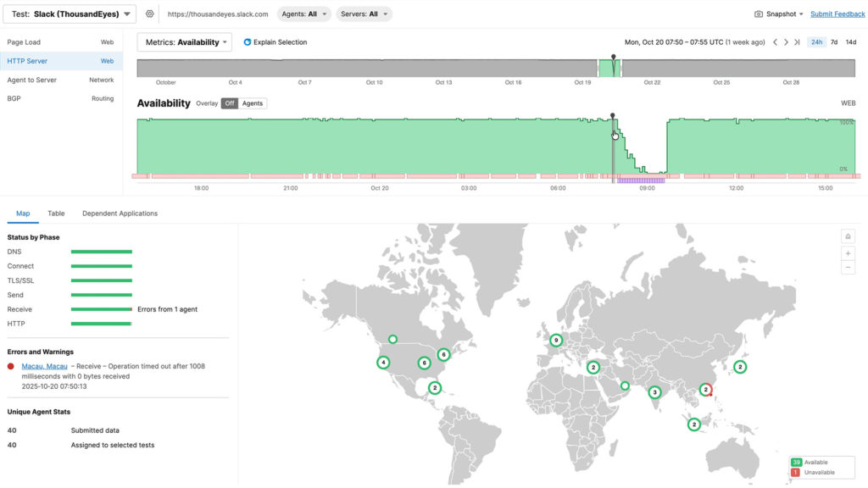Screen dimensions: 868x488
Task: Switch overlay to Agents
Action: click(253, 103)
